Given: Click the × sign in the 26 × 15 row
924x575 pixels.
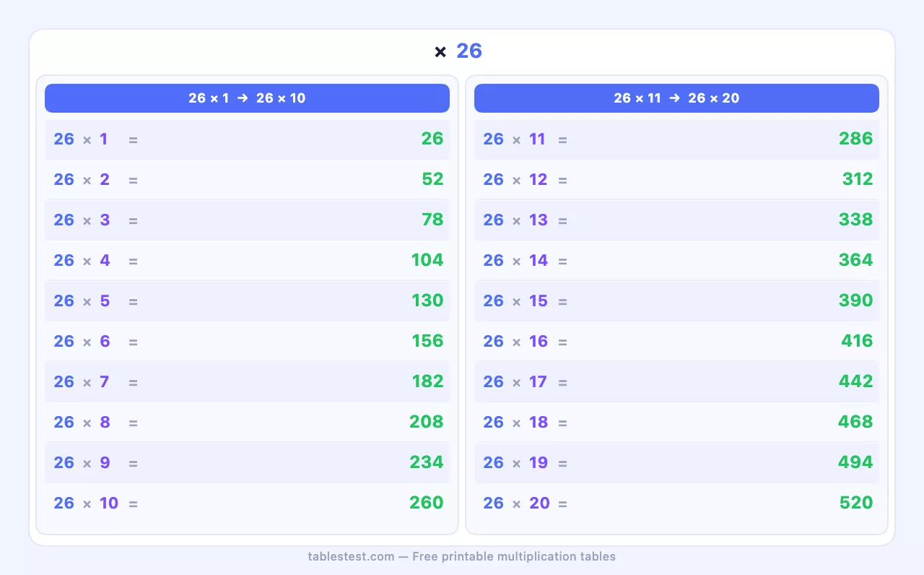Looking at the screenshot, I should 516,301.
